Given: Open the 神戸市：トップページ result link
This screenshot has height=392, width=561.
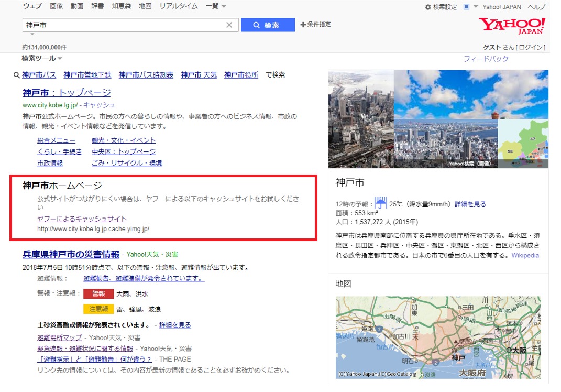Looking at the screenshot, I should 67,93.
